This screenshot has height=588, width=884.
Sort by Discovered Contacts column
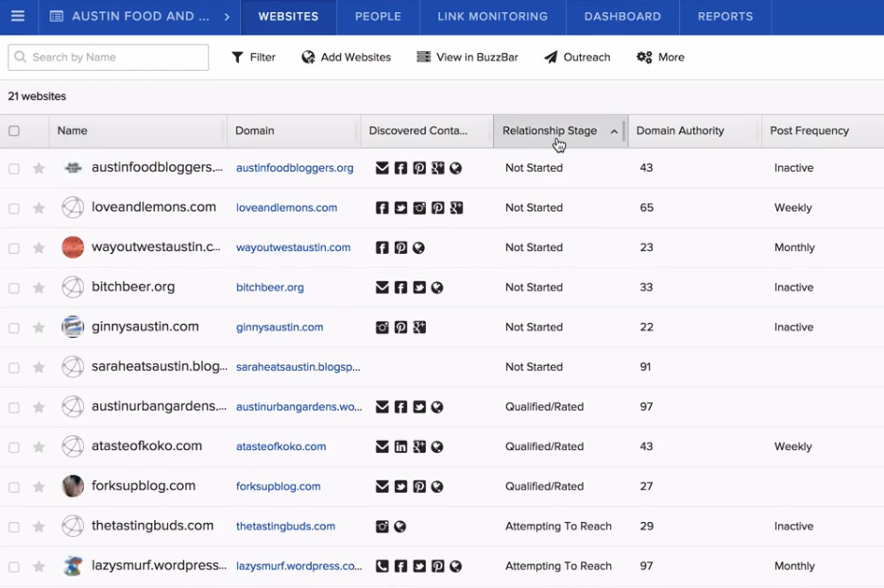(427, 130)
